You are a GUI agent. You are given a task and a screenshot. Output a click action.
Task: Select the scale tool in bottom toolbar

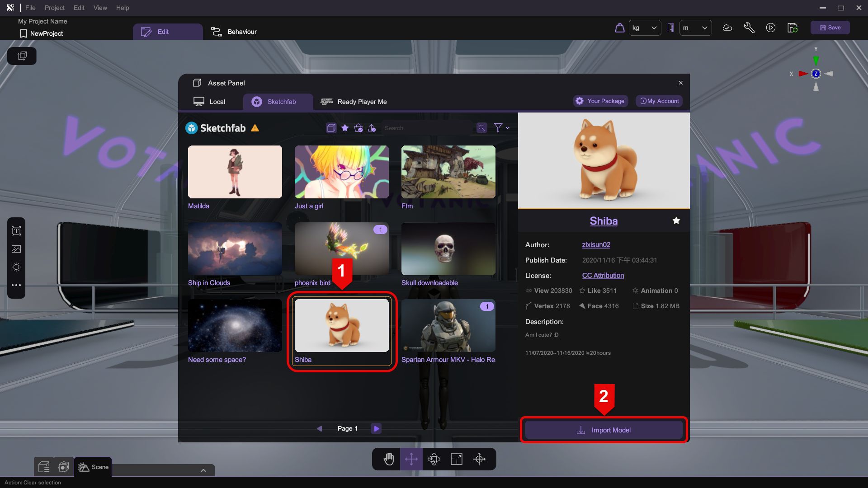(456, 459)
